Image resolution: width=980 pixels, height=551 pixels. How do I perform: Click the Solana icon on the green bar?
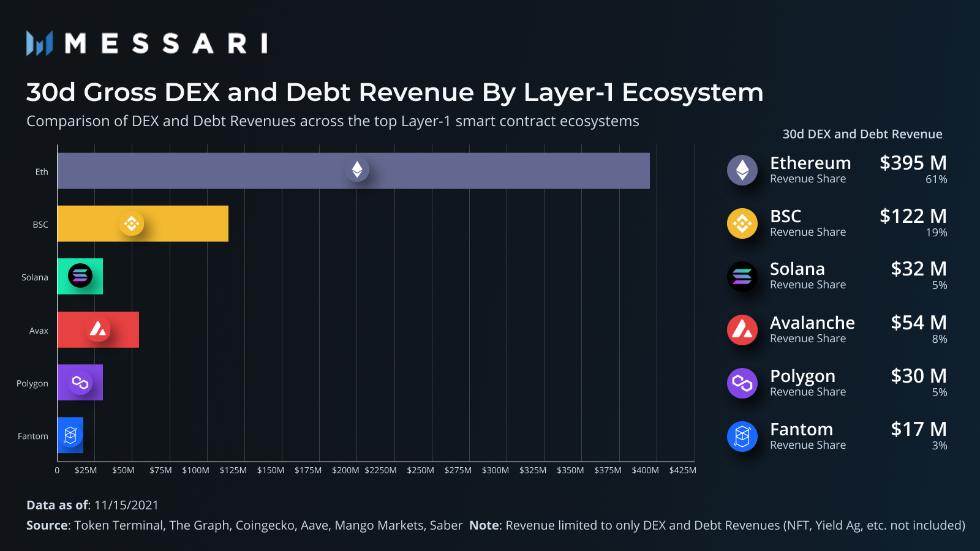coord(80,275)
